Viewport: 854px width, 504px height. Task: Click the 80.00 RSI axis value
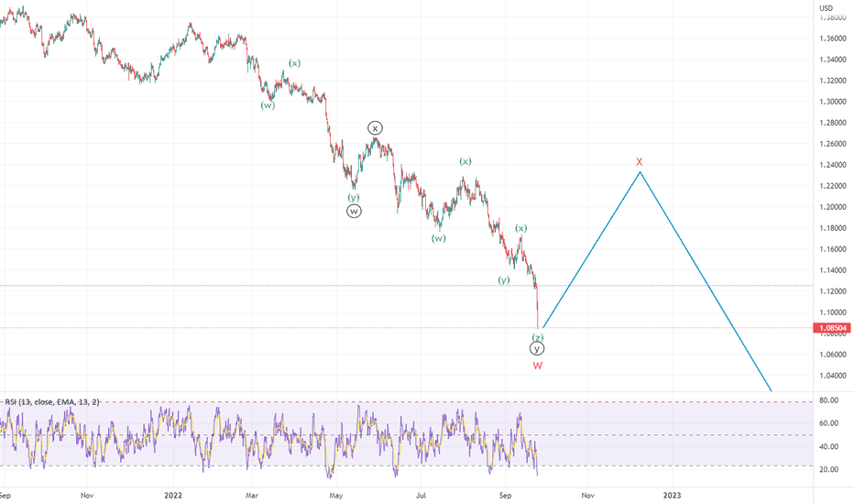[x=829, y=400]
